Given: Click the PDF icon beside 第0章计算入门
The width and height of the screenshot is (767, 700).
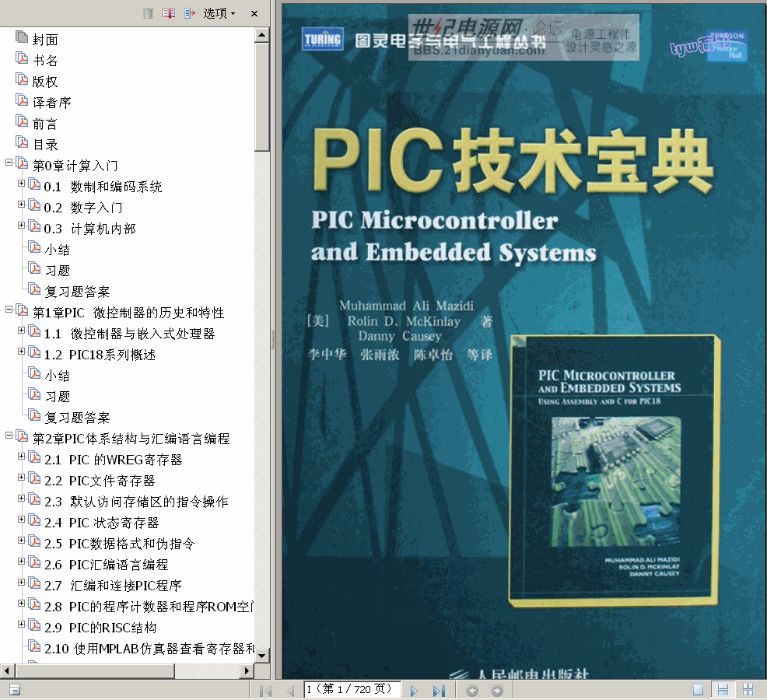Looking at the screenshot, I should coord(22,163).
